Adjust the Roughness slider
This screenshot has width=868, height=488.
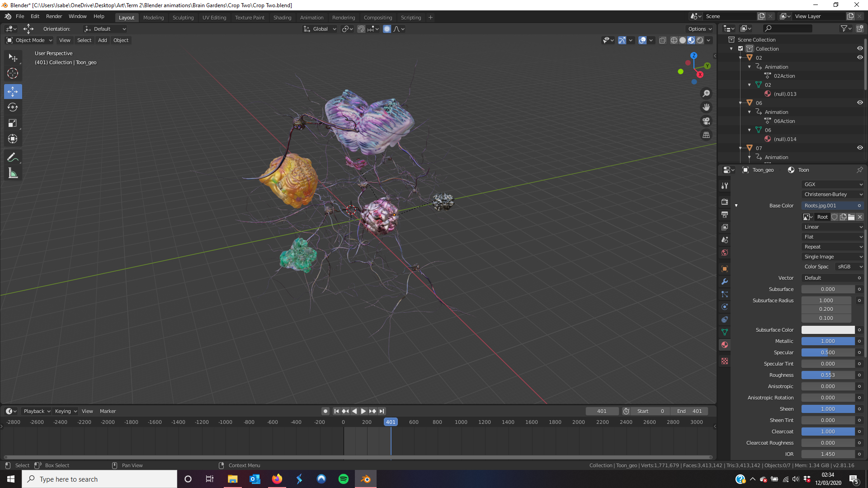(828, 375)
